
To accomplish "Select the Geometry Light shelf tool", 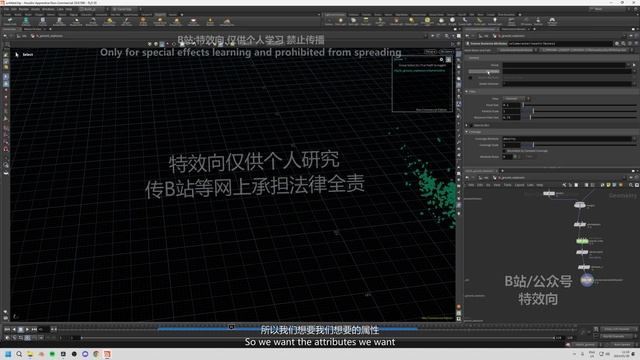I will [x=380, y=21].
